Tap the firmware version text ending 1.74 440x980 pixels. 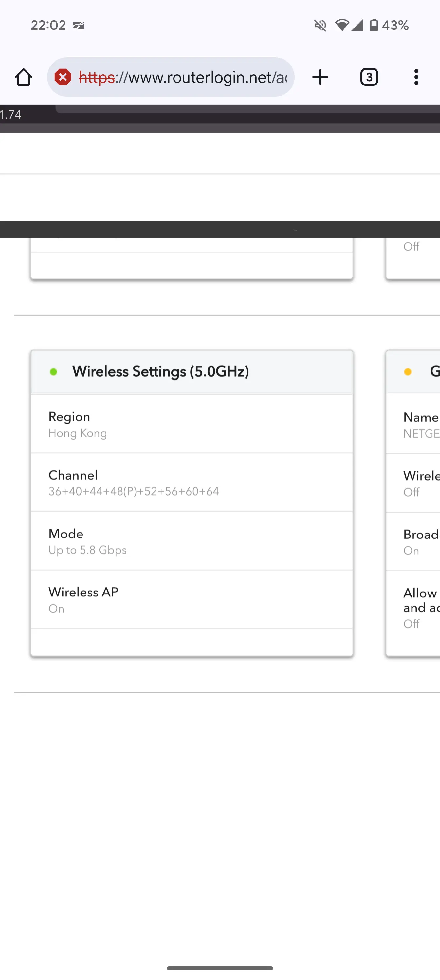11,115
